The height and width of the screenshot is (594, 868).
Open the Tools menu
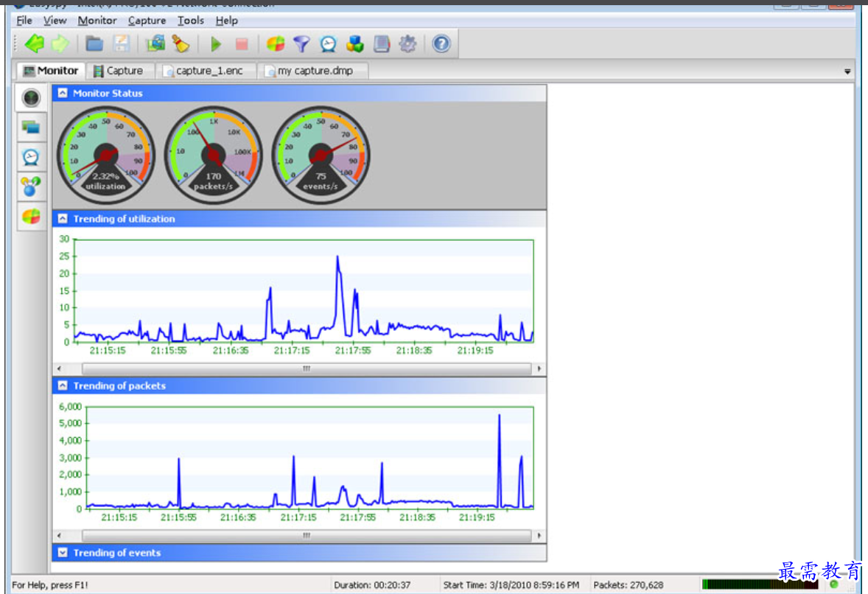pyautogui.click(x=191, y=21)
